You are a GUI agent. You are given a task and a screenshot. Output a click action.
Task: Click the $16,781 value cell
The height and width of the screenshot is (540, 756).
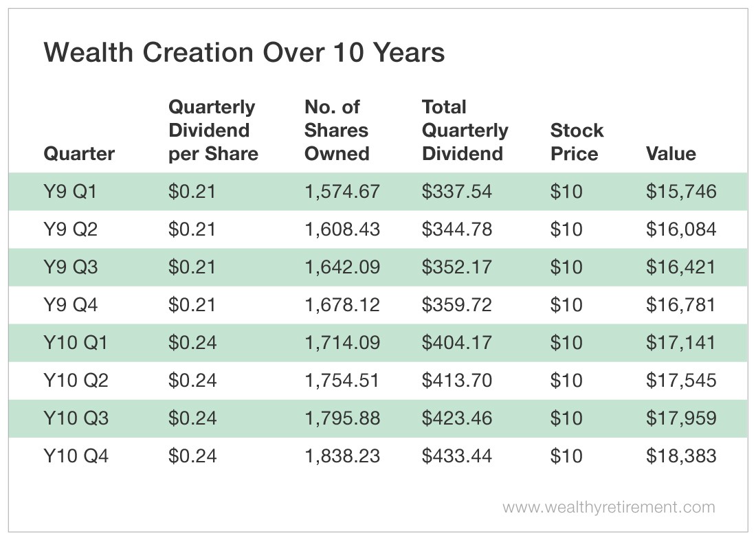(x=680, y=304)
